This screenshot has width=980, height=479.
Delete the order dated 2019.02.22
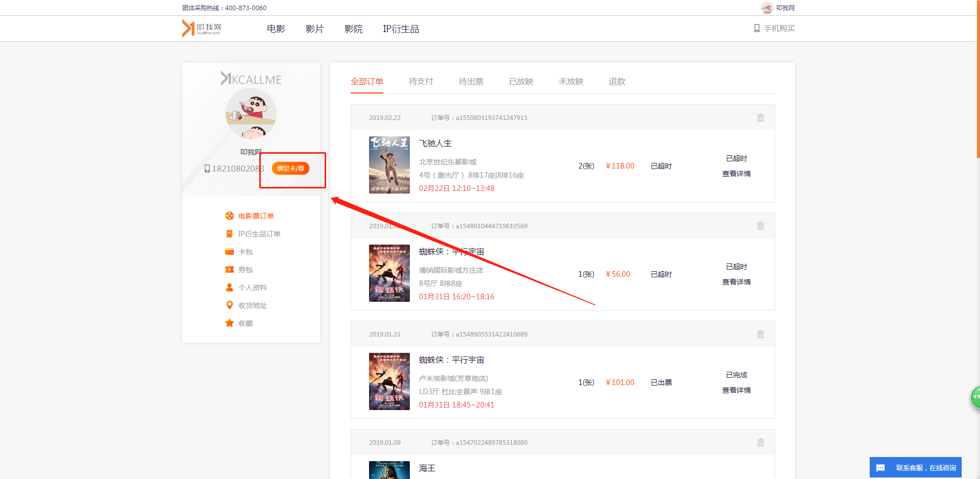[761, 117]
